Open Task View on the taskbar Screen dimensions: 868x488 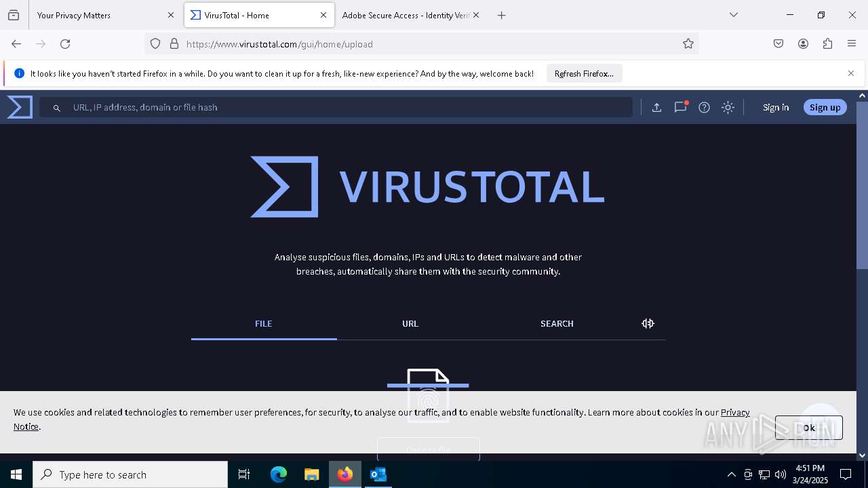244,474
